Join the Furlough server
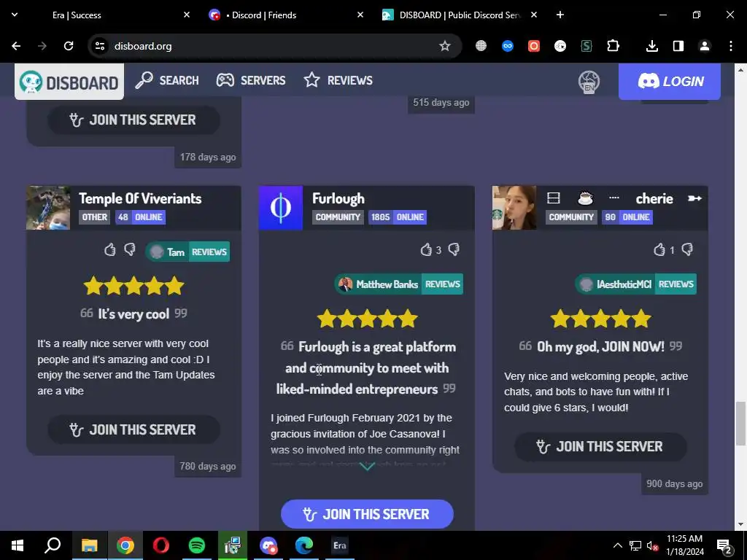 point(367,514)
